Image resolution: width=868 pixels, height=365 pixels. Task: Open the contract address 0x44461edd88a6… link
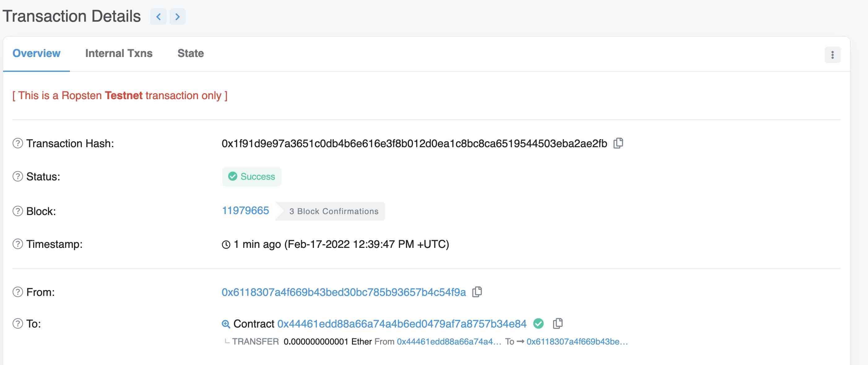click(x=402, y=323)
